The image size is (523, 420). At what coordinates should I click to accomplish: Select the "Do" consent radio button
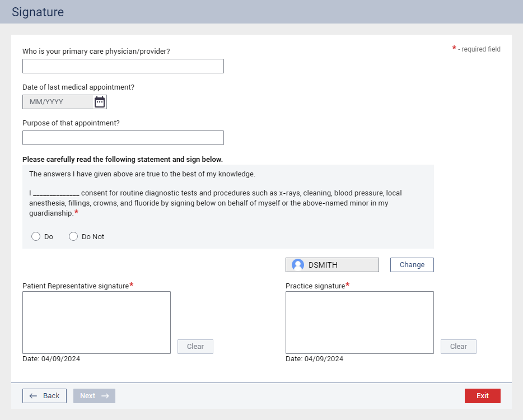pyautogui.click(x=36, y=236)
